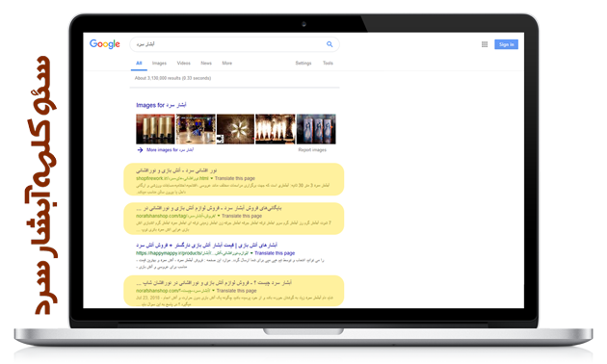Screen dimensions: 607x364
Task: Click the https://happymappy.ir/products green URL
Action: pyautogui.click(x=192, y=253)
